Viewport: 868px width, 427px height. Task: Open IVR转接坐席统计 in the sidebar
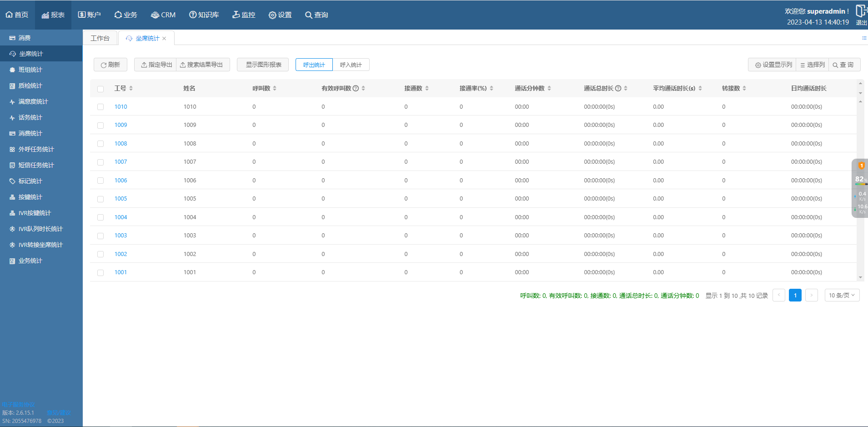(x=41, y=245)
